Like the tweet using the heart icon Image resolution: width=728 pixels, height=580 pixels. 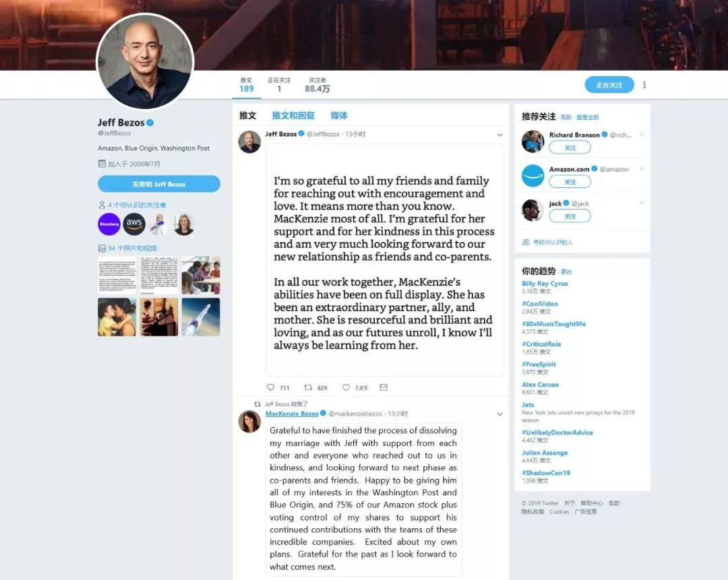pos(346,387)
